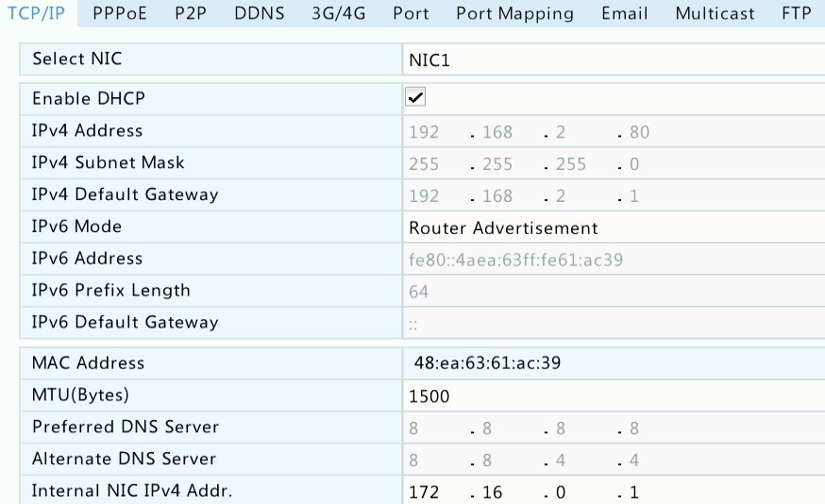Go to the Multicast tab

(715, 13)
